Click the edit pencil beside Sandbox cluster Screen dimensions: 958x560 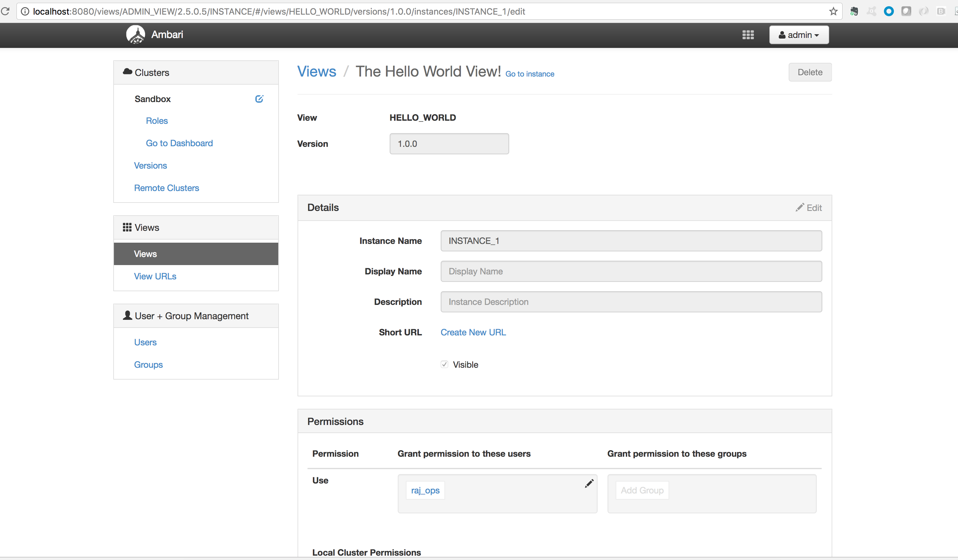point(259,99)
